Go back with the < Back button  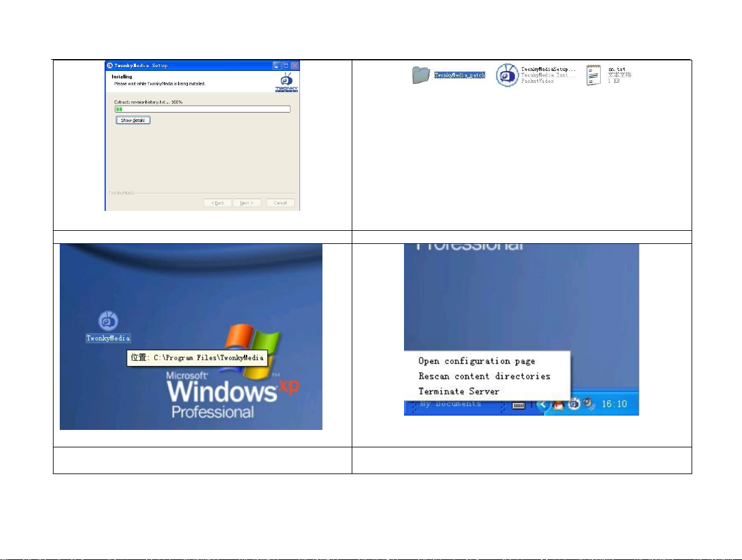[x=218, y=203]
